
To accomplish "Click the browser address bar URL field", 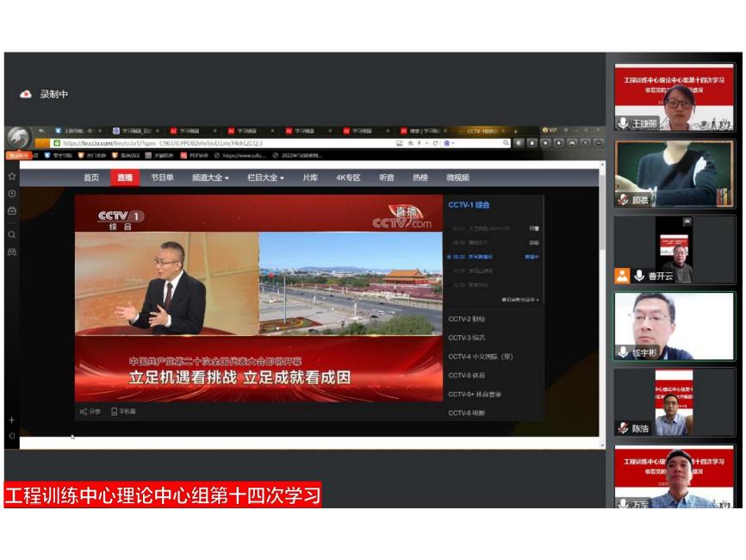I will (215, 143).
